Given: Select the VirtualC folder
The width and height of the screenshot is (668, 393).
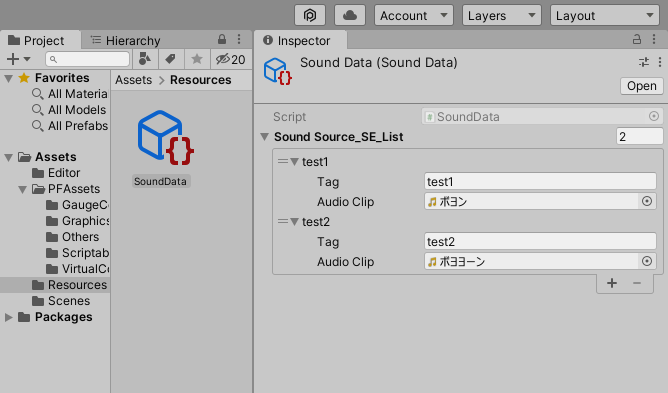Looking at the screenshot, I should pyautogui.click(x=77, y=269).
